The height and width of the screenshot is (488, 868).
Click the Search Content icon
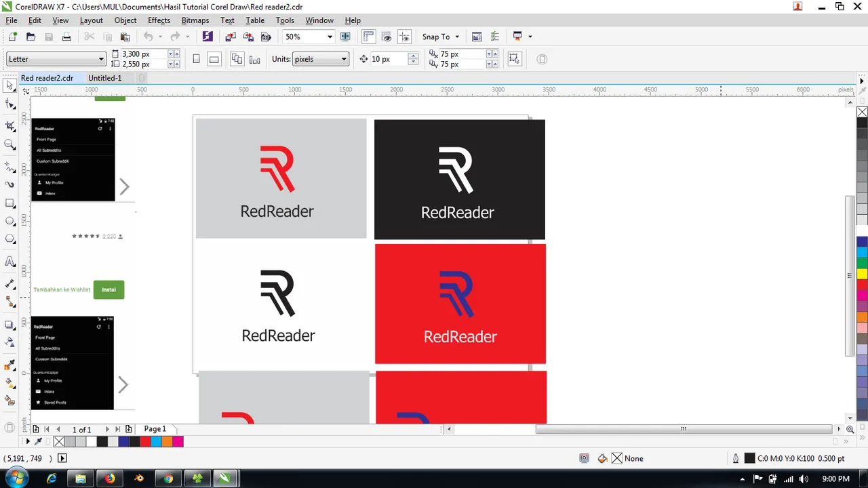(x=208, y=37)
